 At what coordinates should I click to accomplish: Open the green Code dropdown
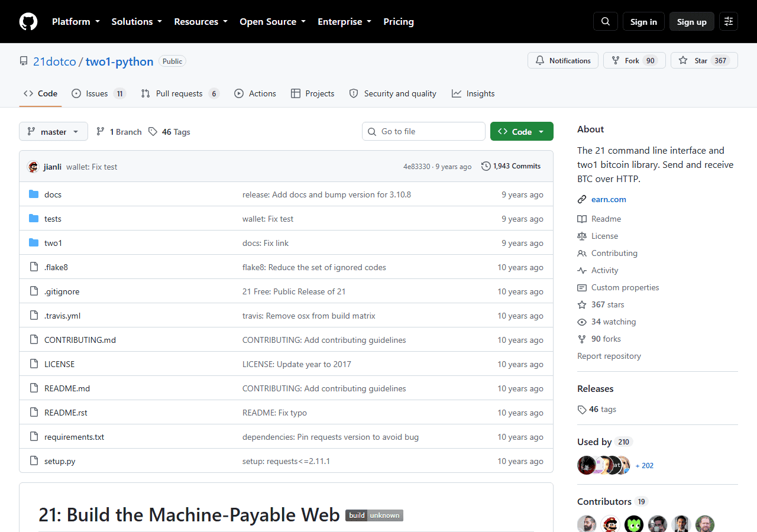[x=522, y=131]
